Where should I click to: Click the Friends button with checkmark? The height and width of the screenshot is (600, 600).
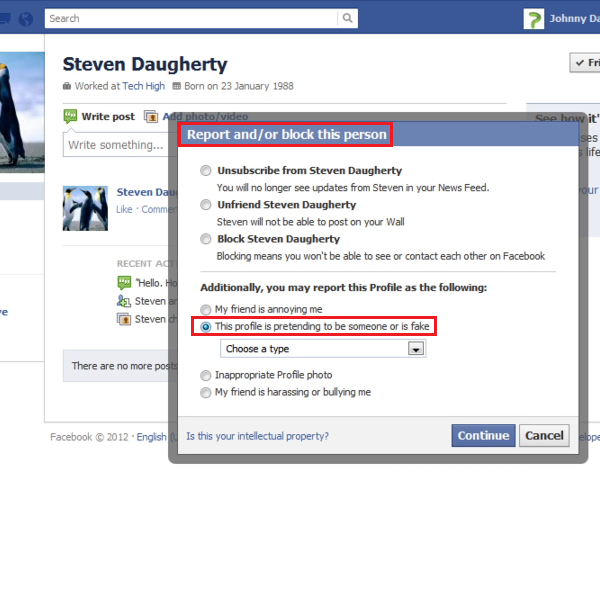(585, 62)
